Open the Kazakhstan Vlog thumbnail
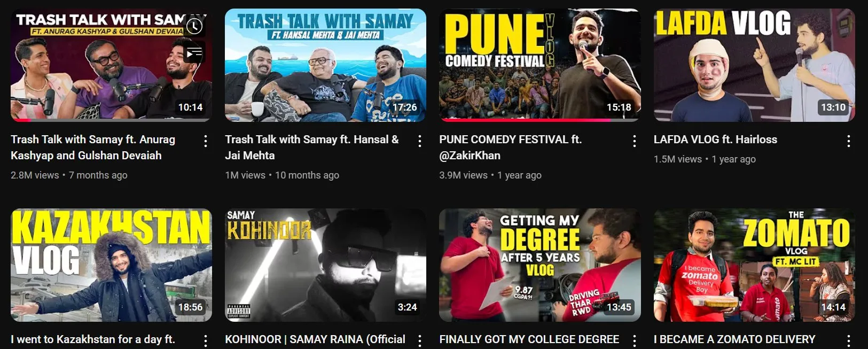The width and height of the screenshot is (868, 349). [x=111, y=265]
